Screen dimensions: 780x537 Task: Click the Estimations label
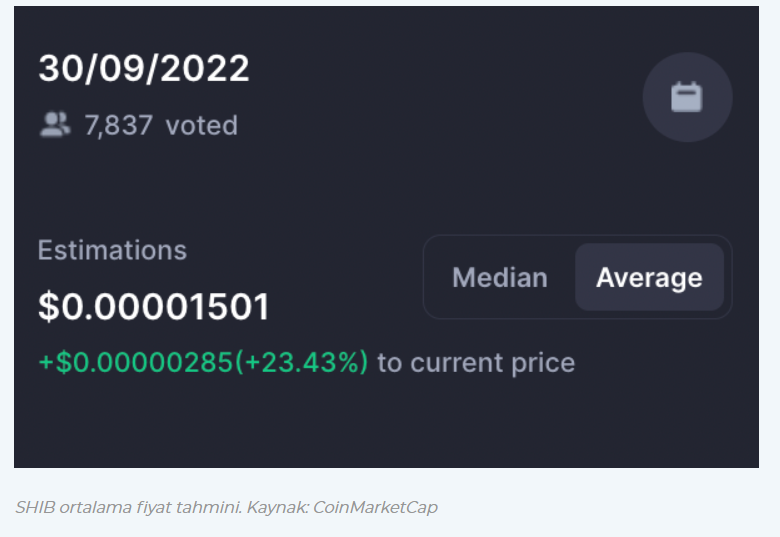112,250
